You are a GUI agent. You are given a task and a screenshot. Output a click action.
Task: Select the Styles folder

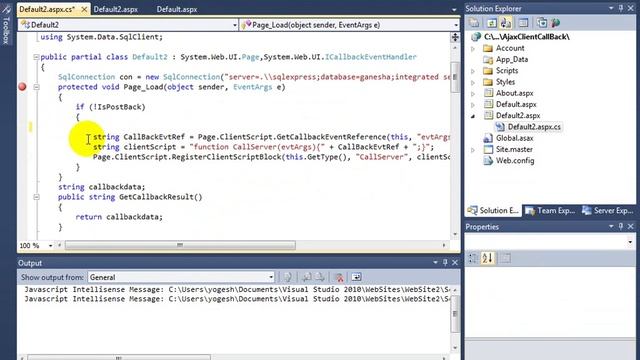click(x=505, y=82)
